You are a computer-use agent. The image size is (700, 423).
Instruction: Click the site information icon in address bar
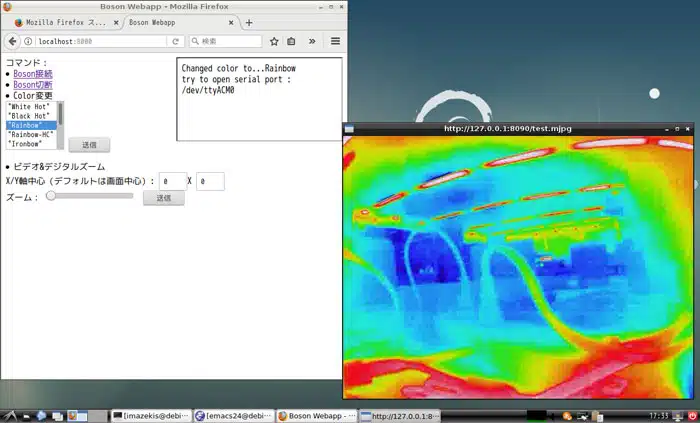[28, 41]
